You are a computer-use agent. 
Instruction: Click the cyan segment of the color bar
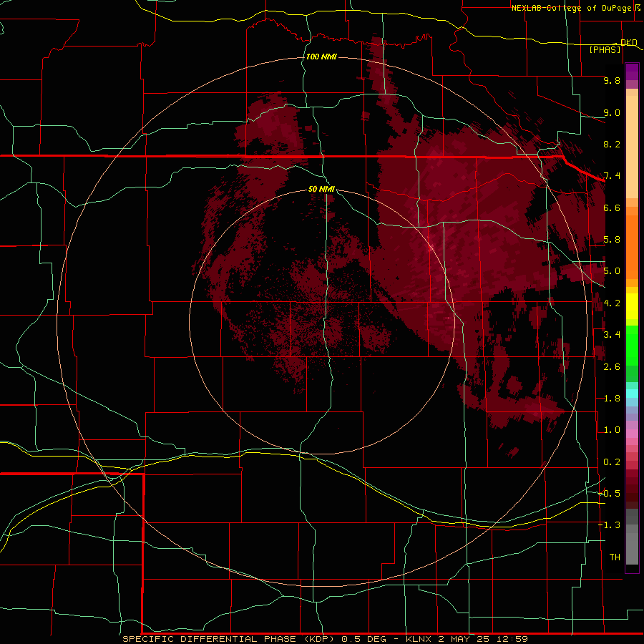pyautogui.click(x=632, y=394)
